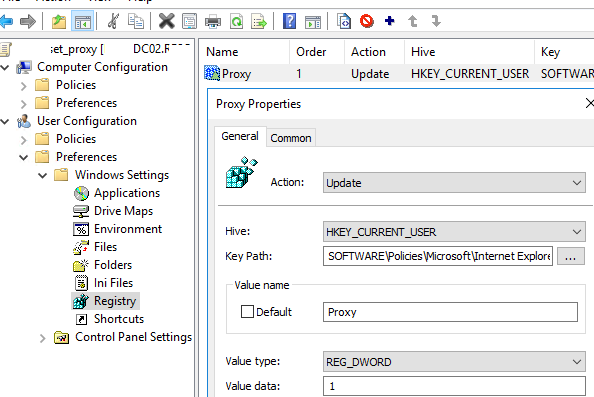Click the red disable item icon
Screen dimensions: 594x397
tap(366, 21)
